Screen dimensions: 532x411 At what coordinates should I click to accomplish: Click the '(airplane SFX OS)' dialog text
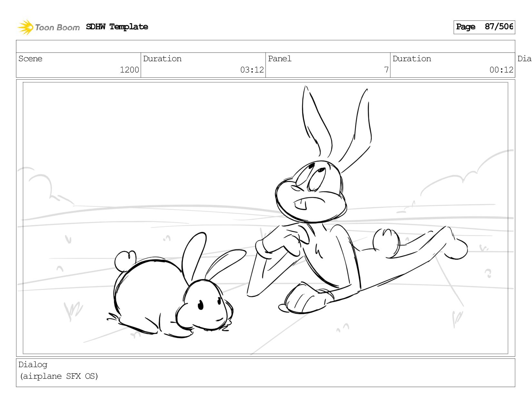click(x=59, y=376)
